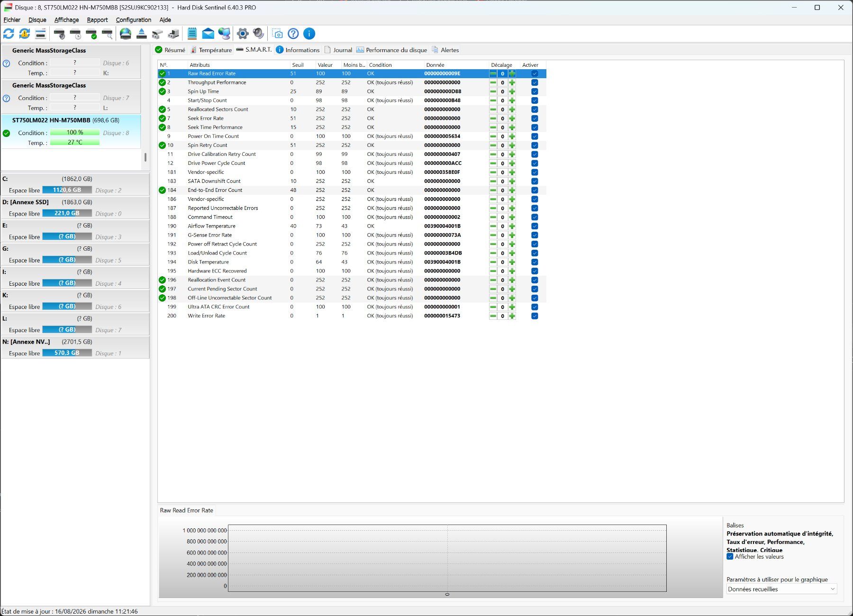Image resolution: width=853 pixels, height=616 pixels.
Task: Open the Disque menu
Action: [37, 20]
